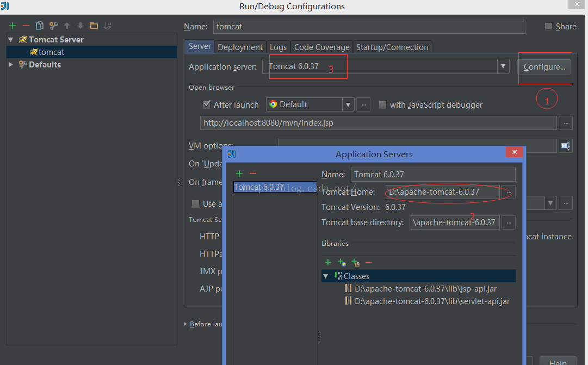Click the VM options input field
The width and height of the screenshot is (588, 365).
[417, 146]
